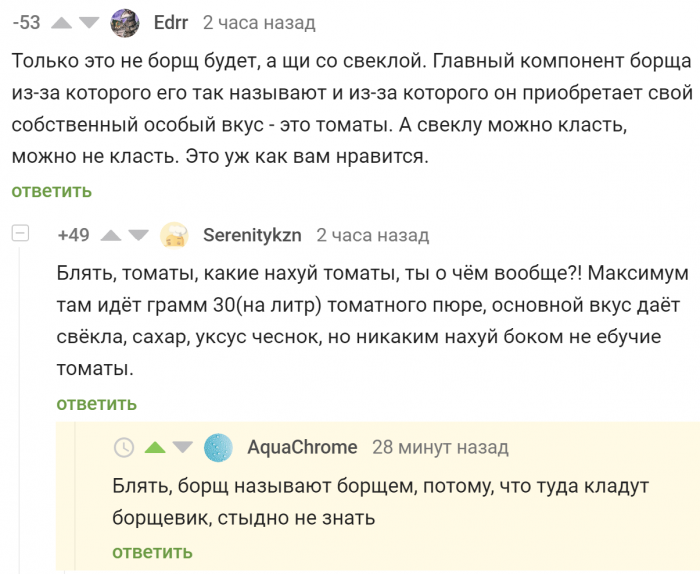
Task: Reply to Edrr's comment via ответить
Action: [x=52, y=191]
